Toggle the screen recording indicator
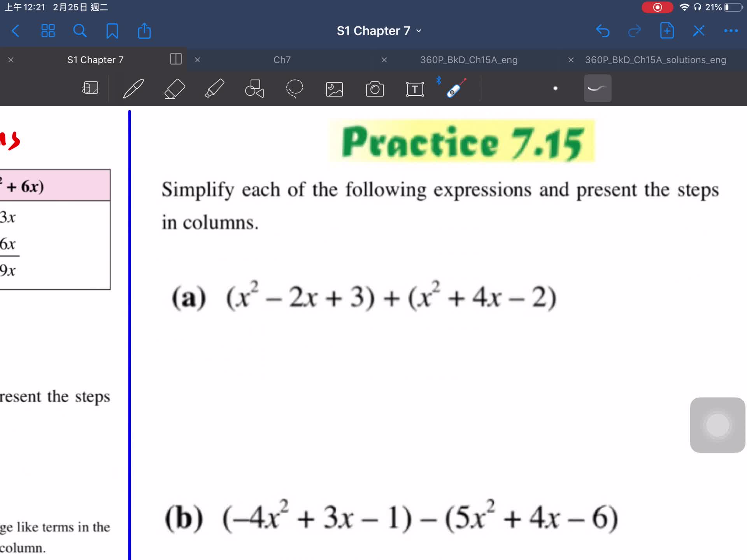This screenshot has width=747, height=560. point(657,7)
